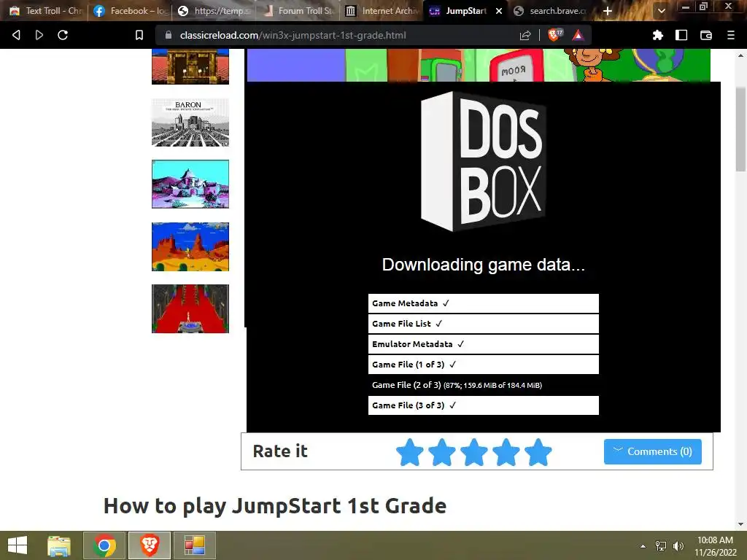The image size is (747, 560).
Task: Open the colored squares taskbar app
Action: (x=194, y=545)
